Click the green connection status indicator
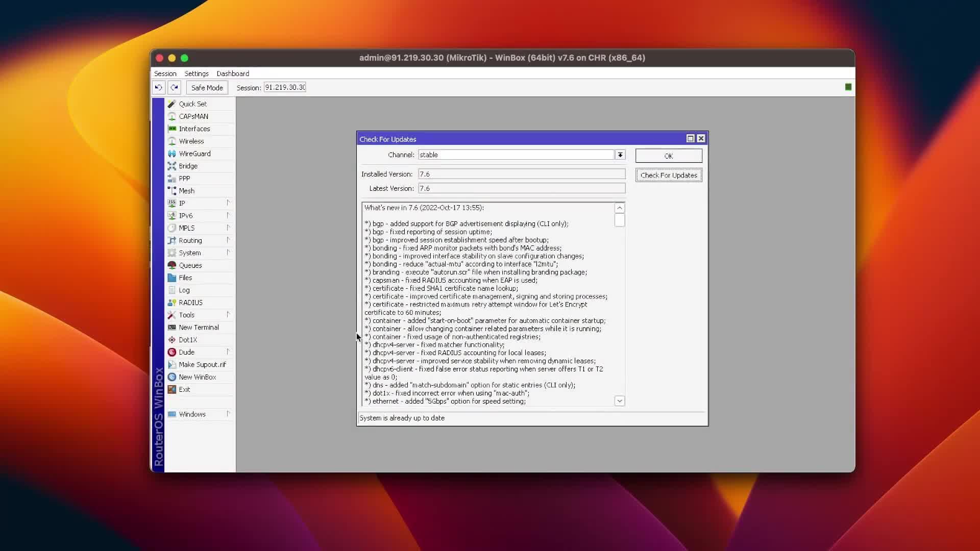Viewport: 980px width, 551px height. tap(848, 87)
